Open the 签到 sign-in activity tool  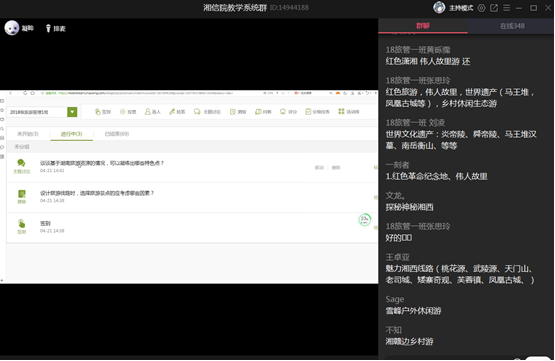[103, 112]
